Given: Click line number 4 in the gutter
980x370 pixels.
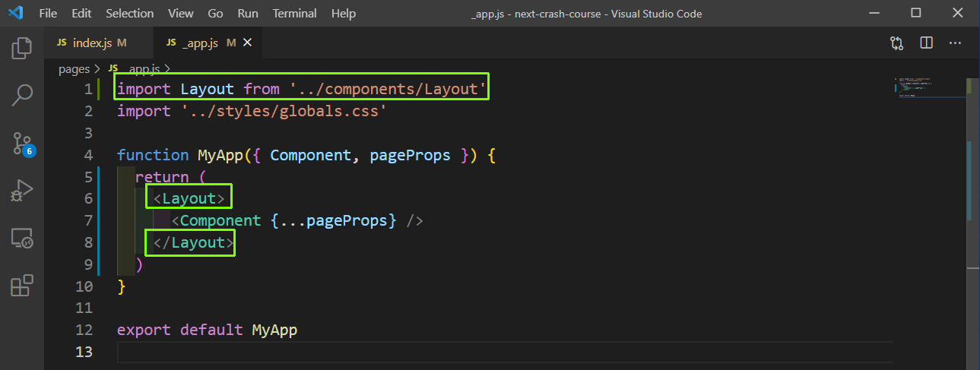Looking at the screenshot, I should (87, 155).
